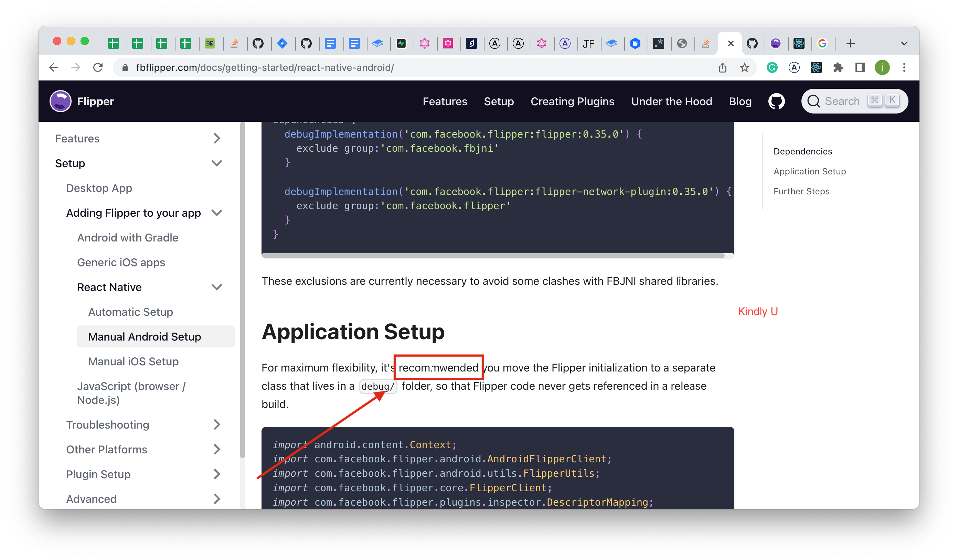Expand the Advanced sidebar section
958x560 pixels.
click(x=217, y=498)
